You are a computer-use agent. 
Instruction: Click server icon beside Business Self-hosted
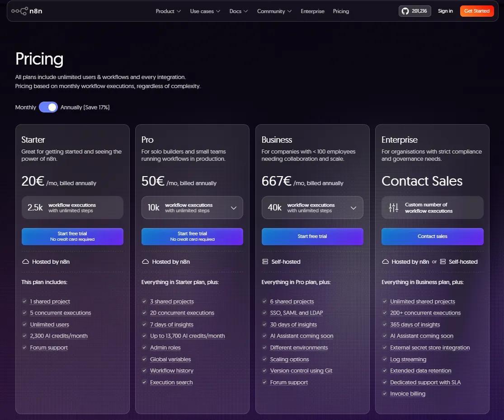click(x=265, y=261)
